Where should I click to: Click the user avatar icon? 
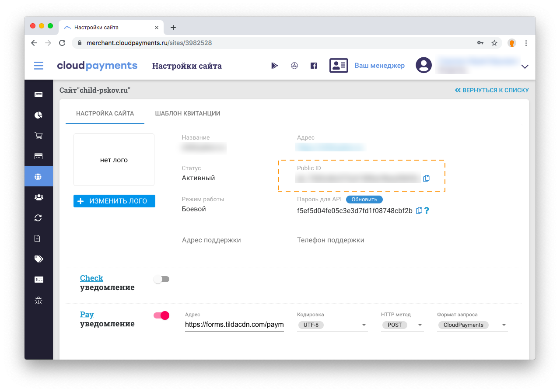pos(423,66)
